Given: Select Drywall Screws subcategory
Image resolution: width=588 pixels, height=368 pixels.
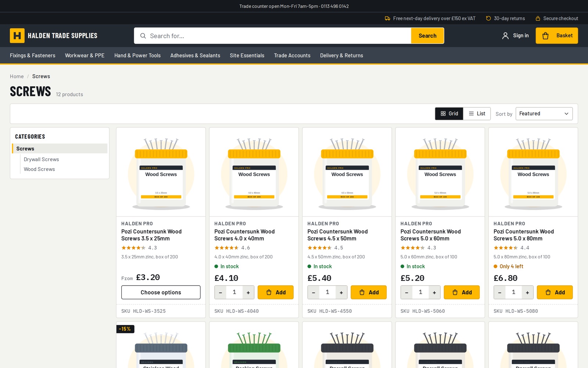Looking at the screenshot, I should click(42, 159).
